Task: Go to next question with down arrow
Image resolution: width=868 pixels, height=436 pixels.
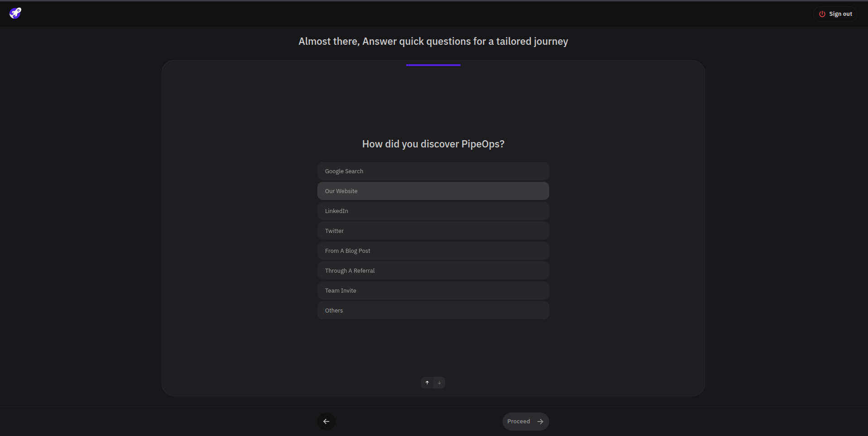Action: (439, 383)
